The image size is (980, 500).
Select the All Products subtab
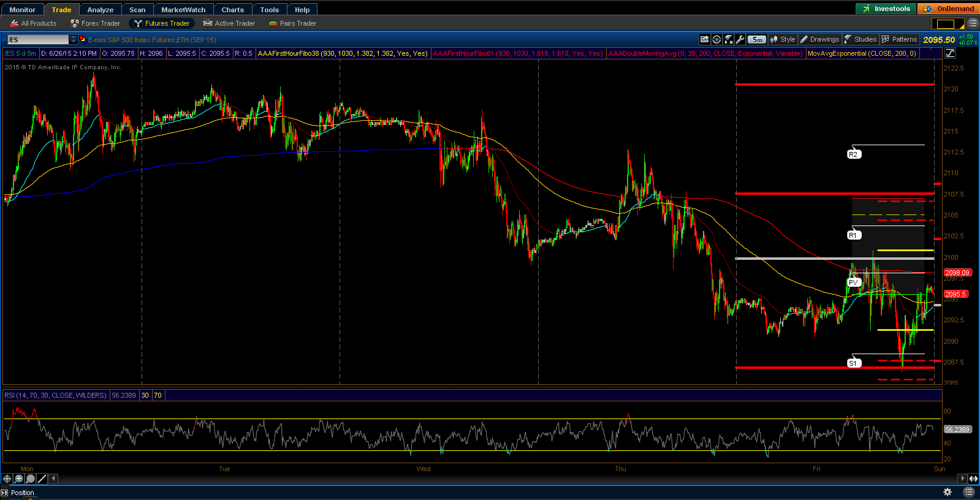(33, 23)
